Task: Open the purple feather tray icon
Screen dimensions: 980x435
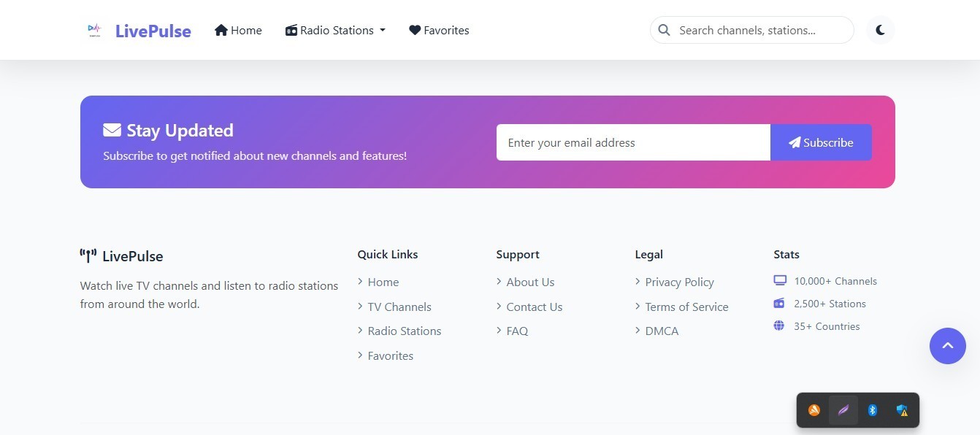Action: click(x=843, y=410)
